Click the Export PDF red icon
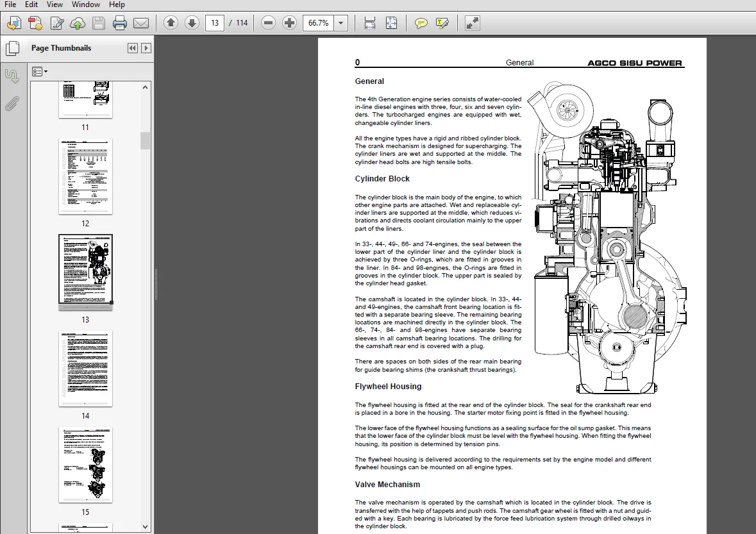Screen dimensions: 756x534 point(35,22)
